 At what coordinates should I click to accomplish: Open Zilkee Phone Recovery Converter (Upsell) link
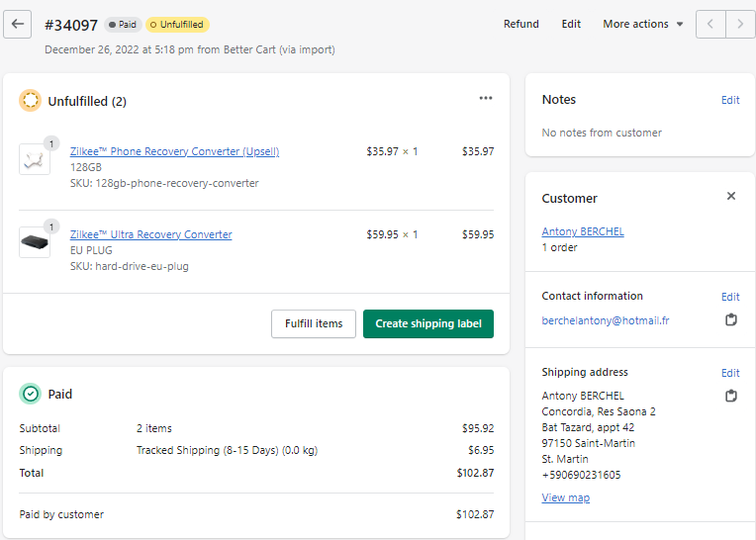(x=174, y=151)
